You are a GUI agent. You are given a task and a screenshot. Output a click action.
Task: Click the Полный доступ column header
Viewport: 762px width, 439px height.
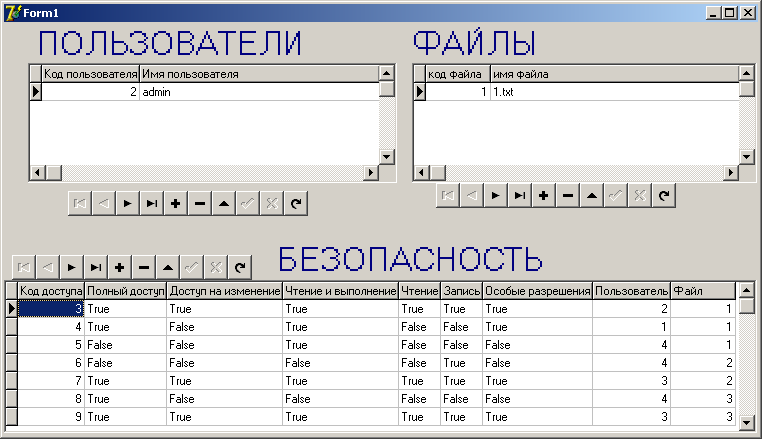(125, 291)
